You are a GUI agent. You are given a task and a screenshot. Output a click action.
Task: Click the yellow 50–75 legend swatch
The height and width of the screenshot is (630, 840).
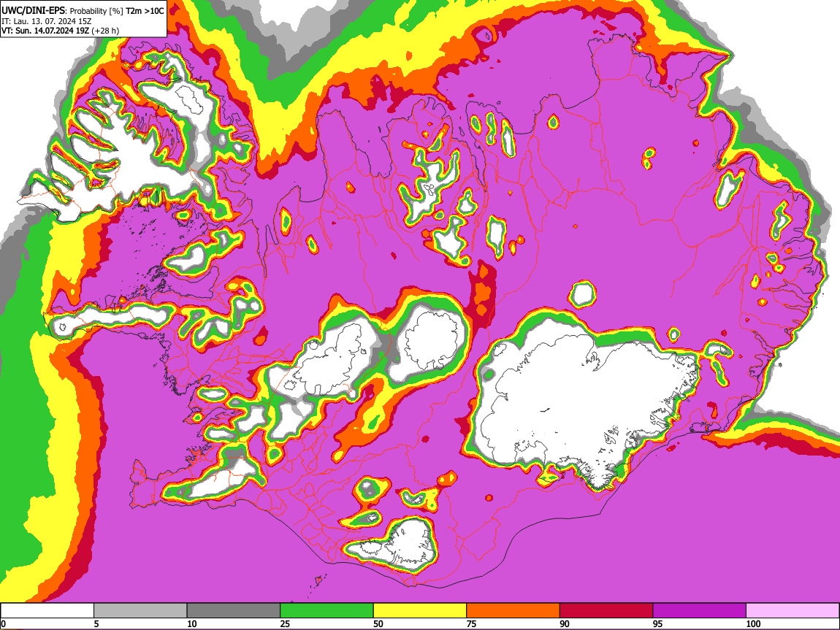tap(420, 611)
